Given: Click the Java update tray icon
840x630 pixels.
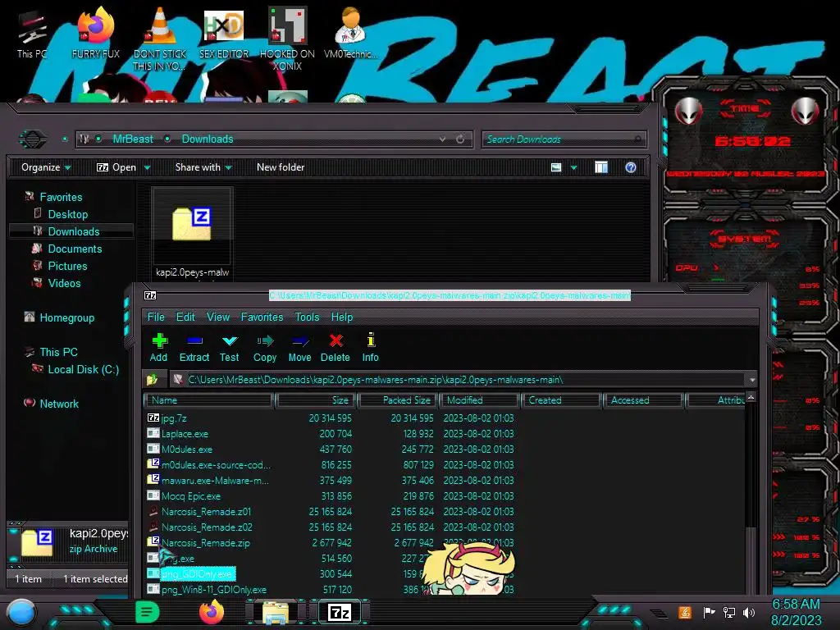Looking at the screenshot, I should [x=685, y=612].
